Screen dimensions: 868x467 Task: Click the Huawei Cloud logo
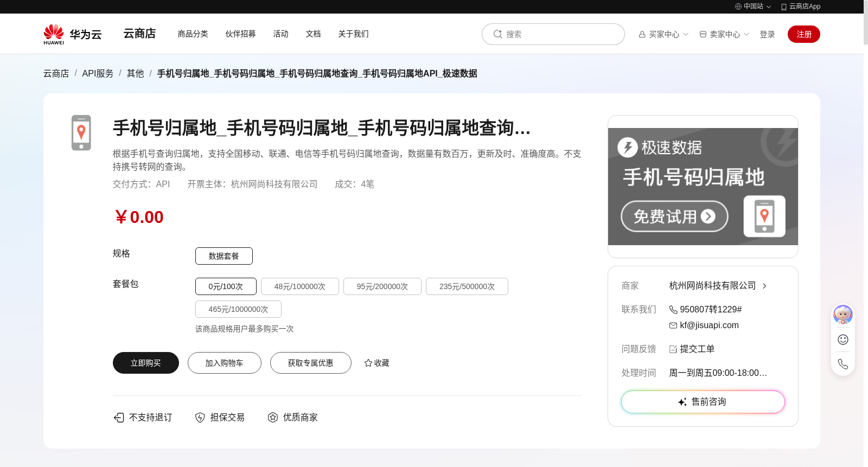pos(73,34)
